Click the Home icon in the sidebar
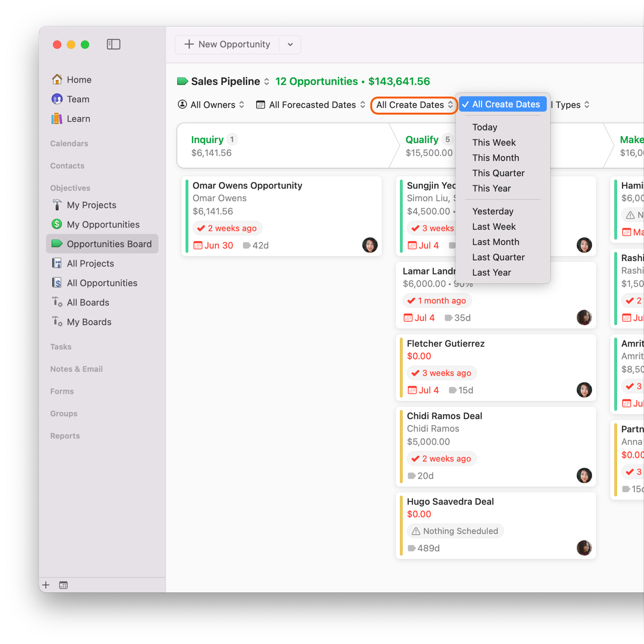Viewport: 644px width, 644px height. 57,80
